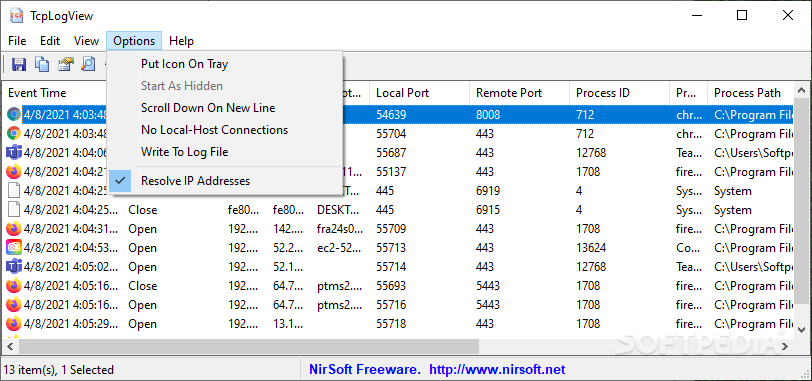The image size is (812, 381).
Task: Click Process ID value 13624
Action: 591,248
